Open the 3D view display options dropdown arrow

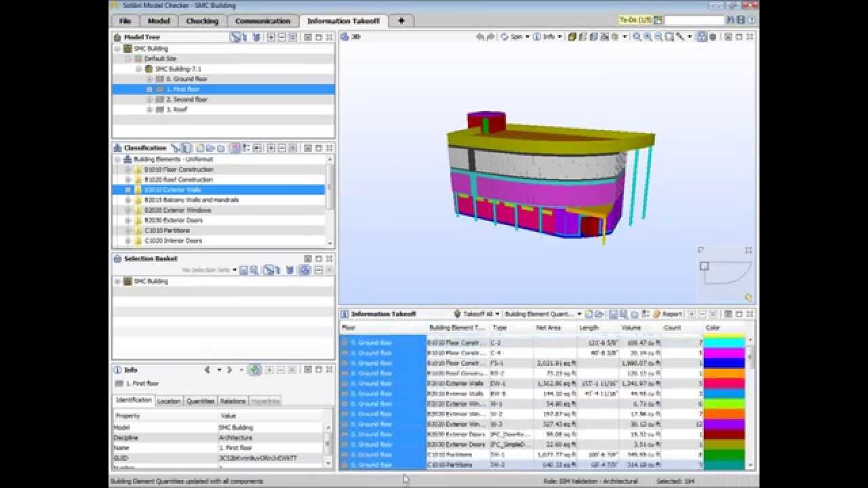coord(625,37)
